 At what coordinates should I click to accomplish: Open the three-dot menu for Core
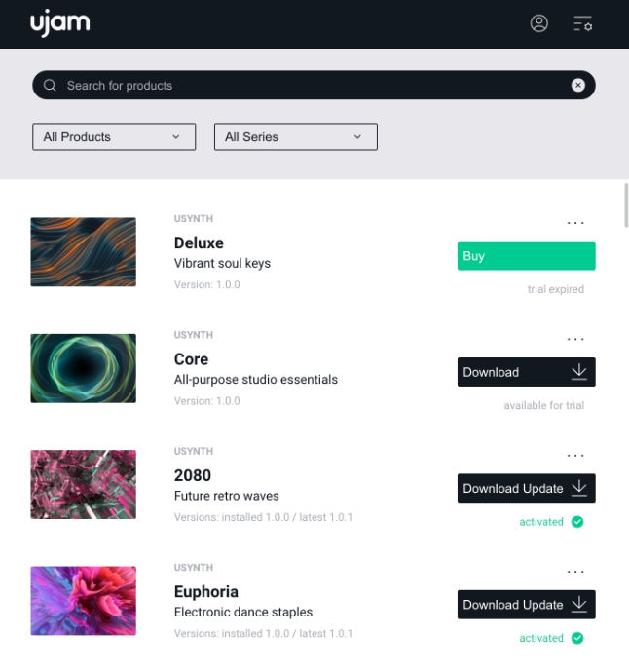[x=575, y=339]
